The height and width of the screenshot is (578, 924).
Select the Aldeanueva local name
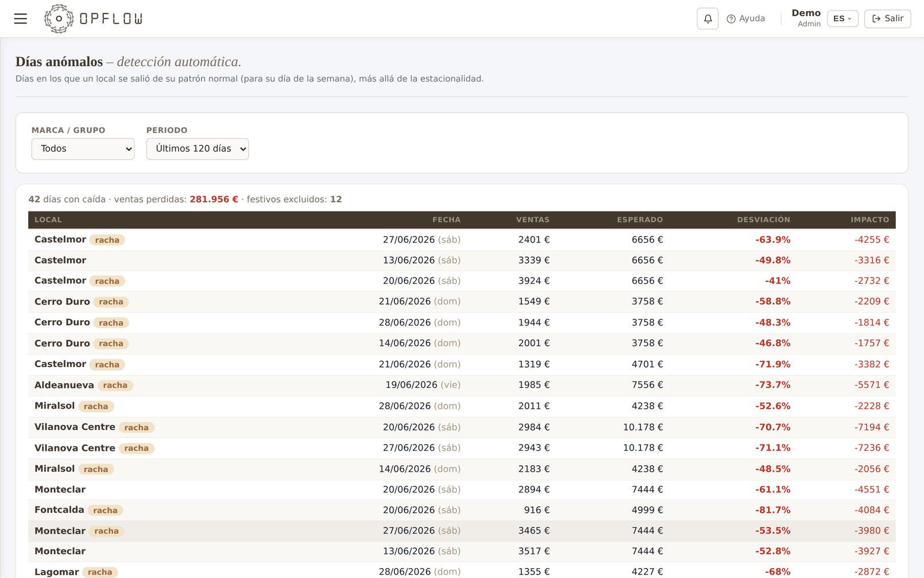(x=64, y=385)
